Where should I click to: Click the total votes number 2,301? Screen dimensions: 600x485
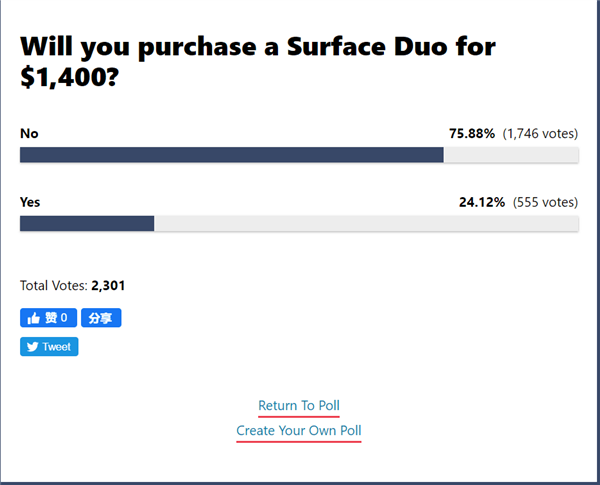(x=108, y=286)
